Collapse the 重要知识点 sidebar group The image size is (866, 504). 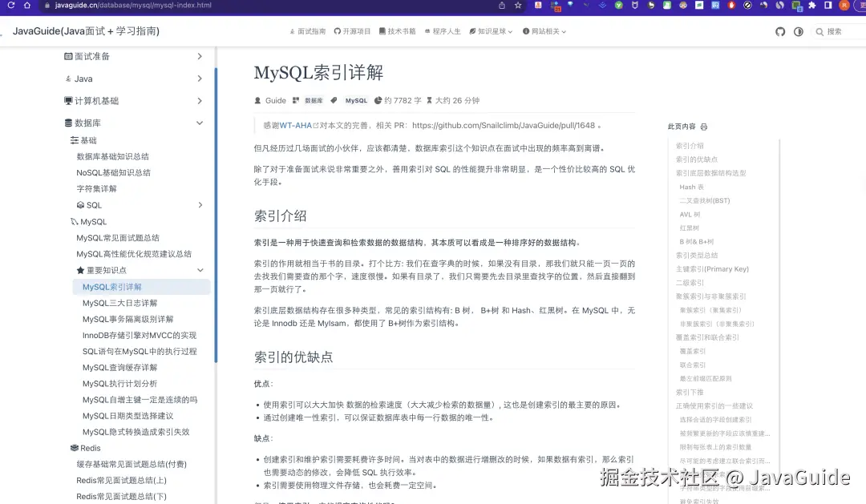pyautogui.click(x=140, y=270)
